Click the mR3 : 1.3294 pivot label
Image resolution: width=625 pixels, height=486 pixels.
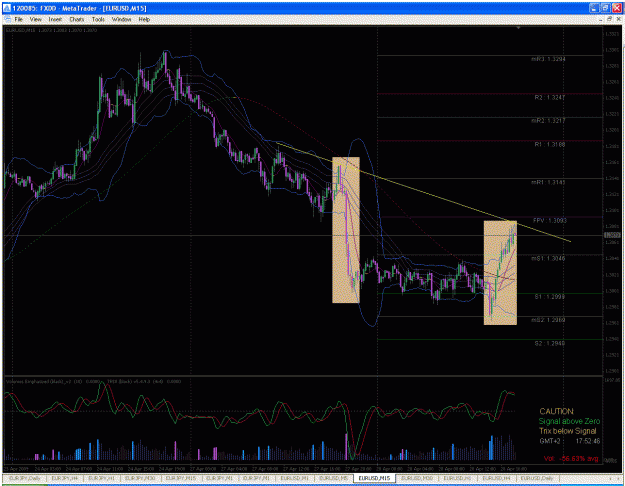coord(548,59)
